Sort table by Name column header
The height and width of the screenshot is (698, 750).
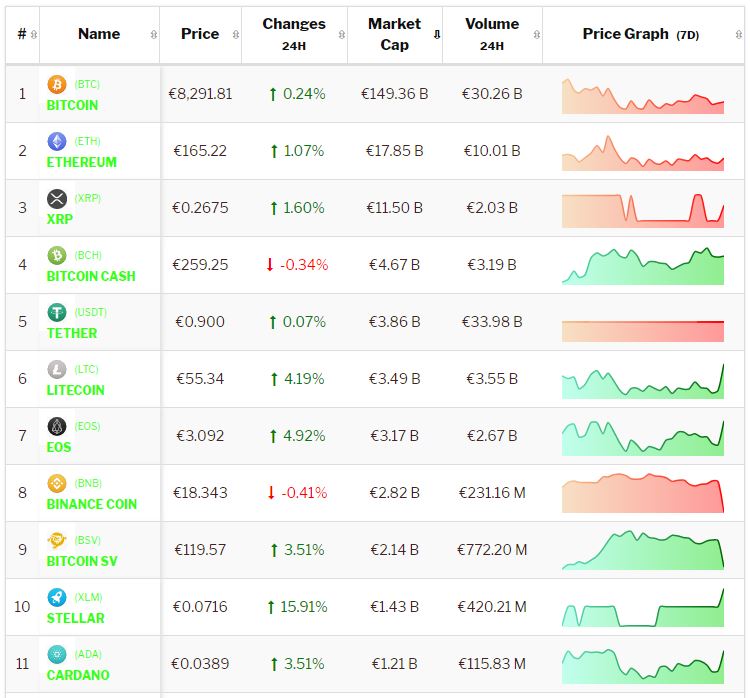(99, 34)
